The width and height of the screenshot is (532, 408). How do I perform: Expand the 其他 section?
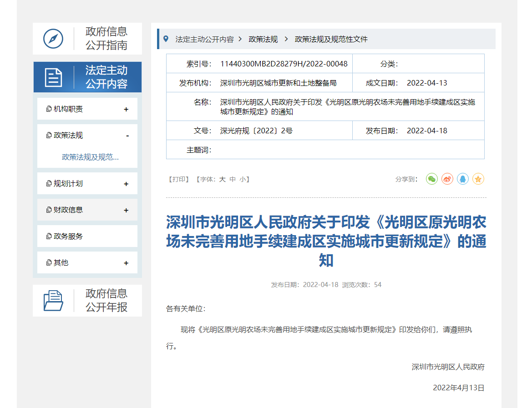coord(126,263)
